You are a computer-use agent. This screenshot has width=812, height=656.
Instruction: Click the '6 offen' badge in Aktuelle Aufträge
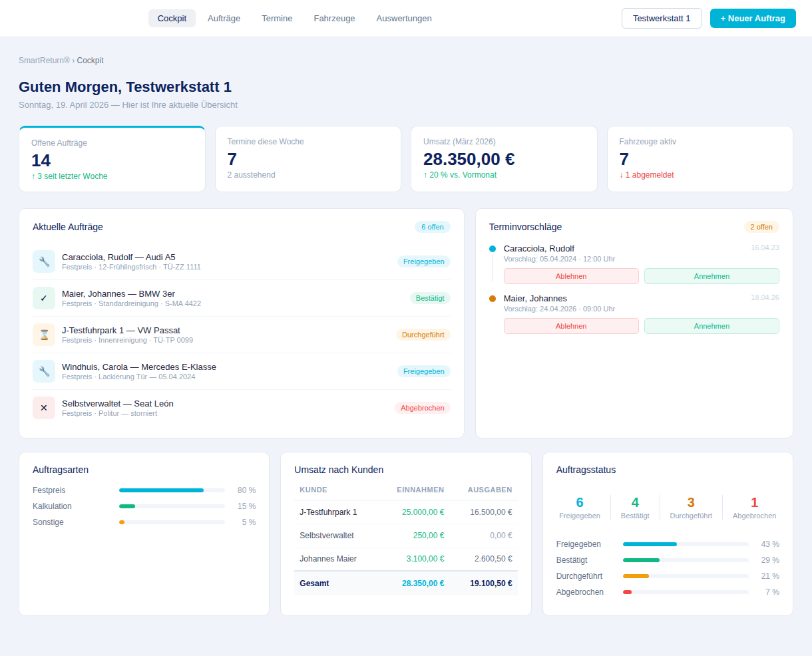[x=433, y=227]
